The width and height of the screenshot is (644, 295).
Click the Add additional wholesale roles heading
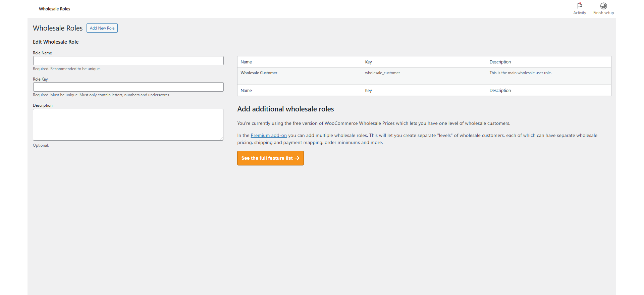[x=285, y=109]
